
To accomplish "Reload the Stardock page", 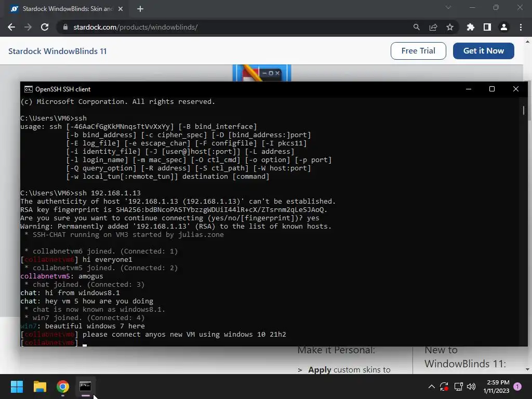I will pos(45,27).
